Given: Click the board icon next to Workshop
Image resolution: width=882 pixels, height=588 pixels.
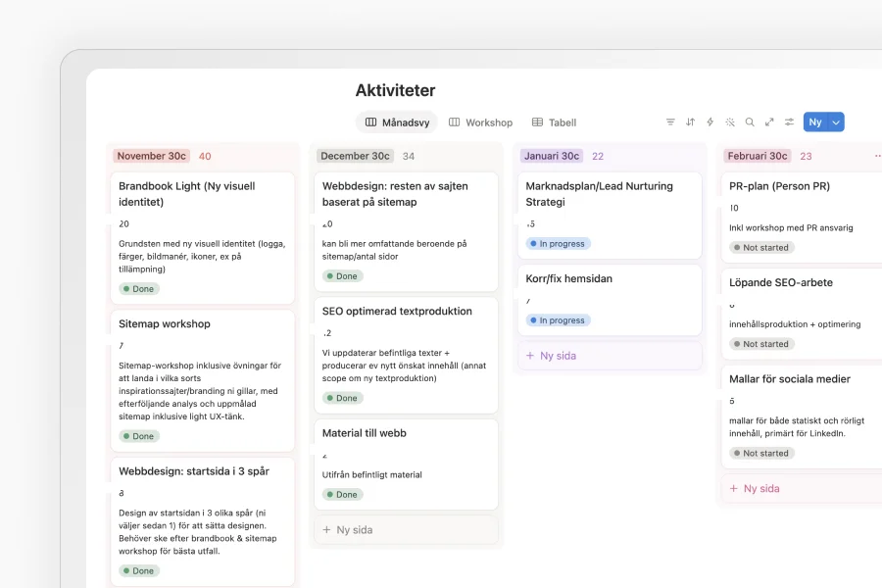Looking at the screenshot, I should [454, 122].
